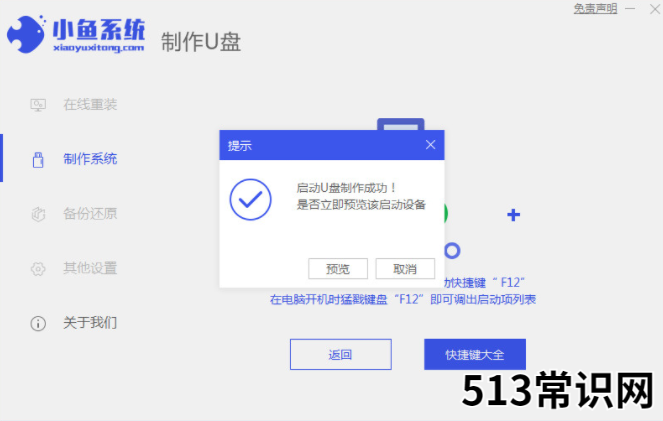This screenshot has height=421, width=663.
Task: Open 备份还原 sidebar section
Action: pos(90,213)
